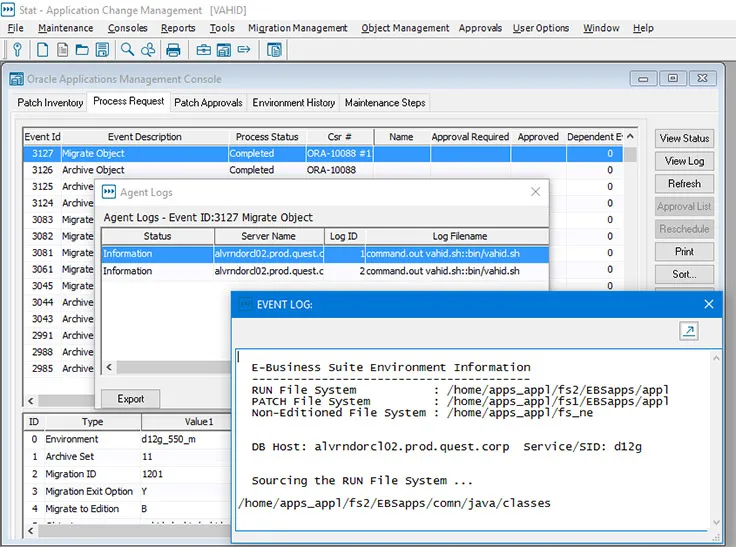Click the Print button

pyautogui.click(x=684, y=252)
